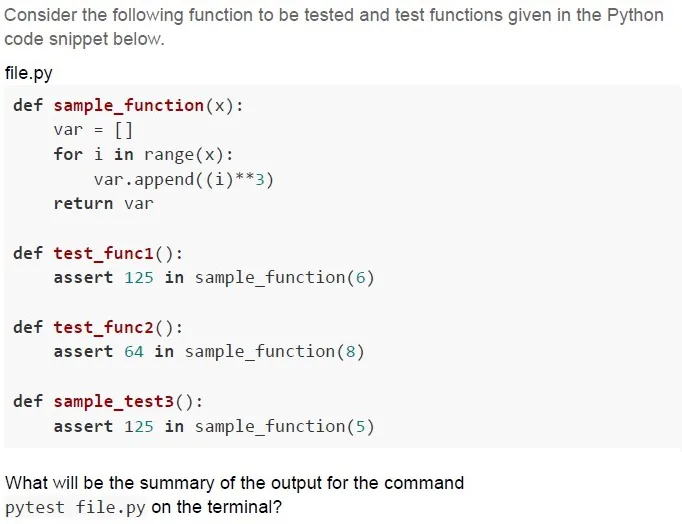Click 'range(x)' in the for loop line
Screen dimensions: 682x524
pyautogui.click(x=184, y=155)
